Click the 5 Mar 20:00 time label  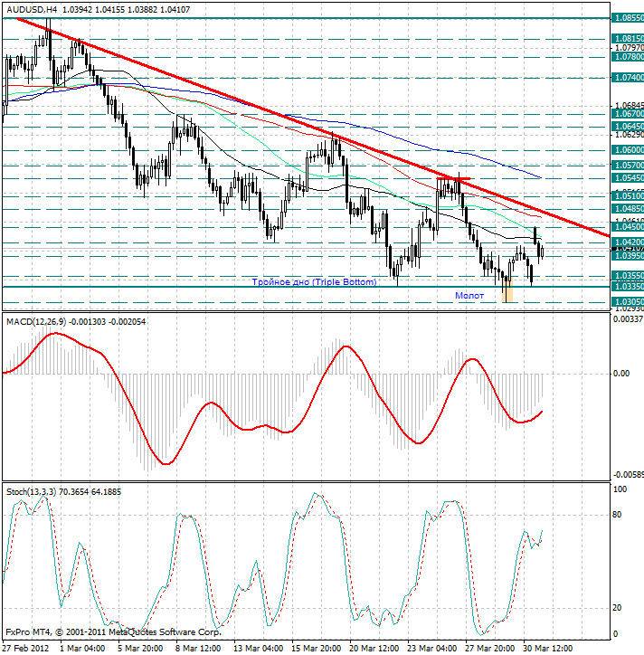tap(141, 649)
